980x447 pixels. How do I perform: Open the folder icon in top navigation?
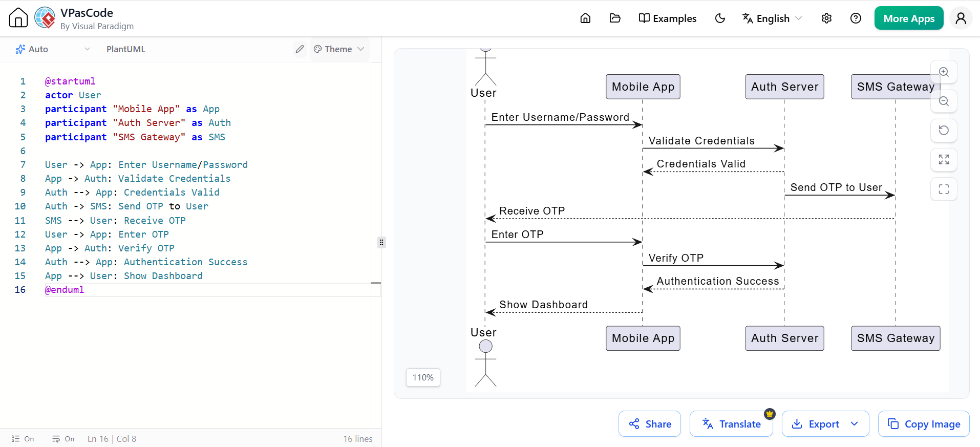615,18
